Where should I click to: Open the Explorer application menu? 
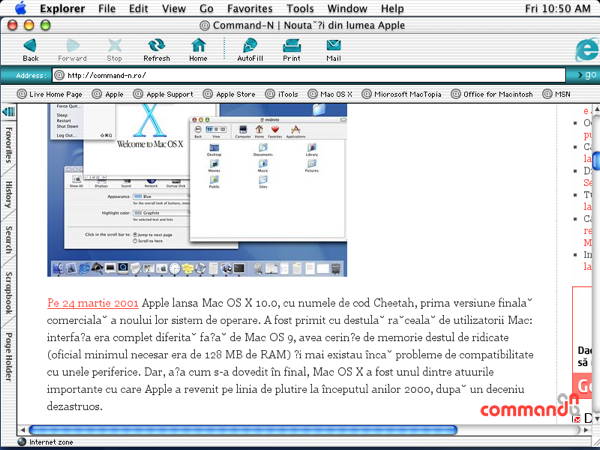(x=62, y=8)
